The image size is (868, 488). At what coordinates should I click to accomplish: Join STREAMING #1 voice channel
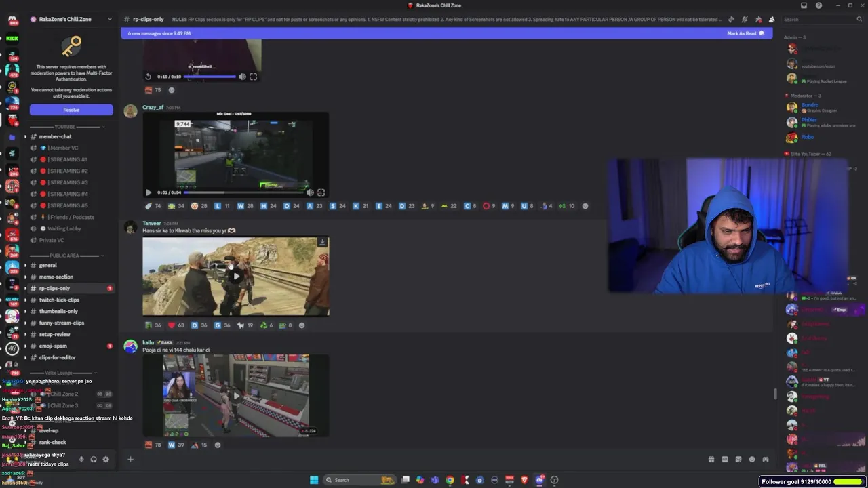click(x=68, y=159)
